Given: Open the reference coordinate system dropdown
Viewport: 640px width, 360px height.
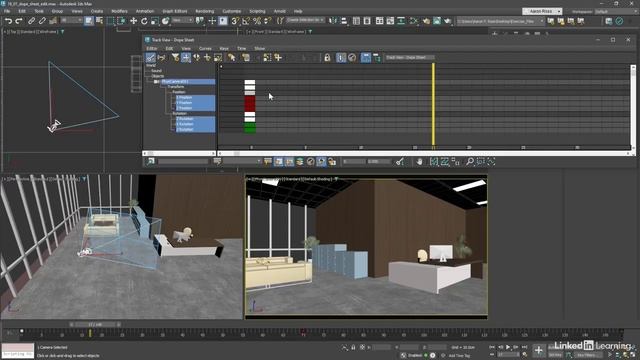Looking at the screenshot, I should (182, 20).
